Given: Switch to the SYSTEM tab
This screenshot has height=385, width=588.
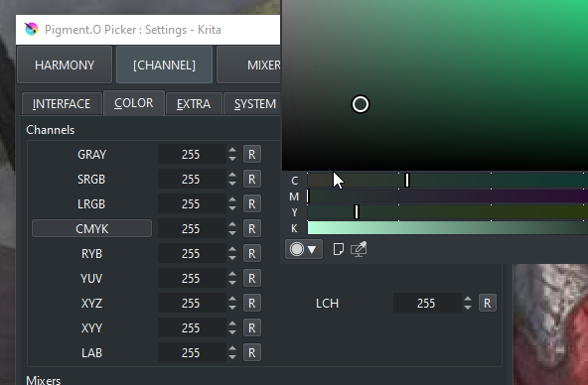Looking at the screenshot, I should [x=252, y=104].
